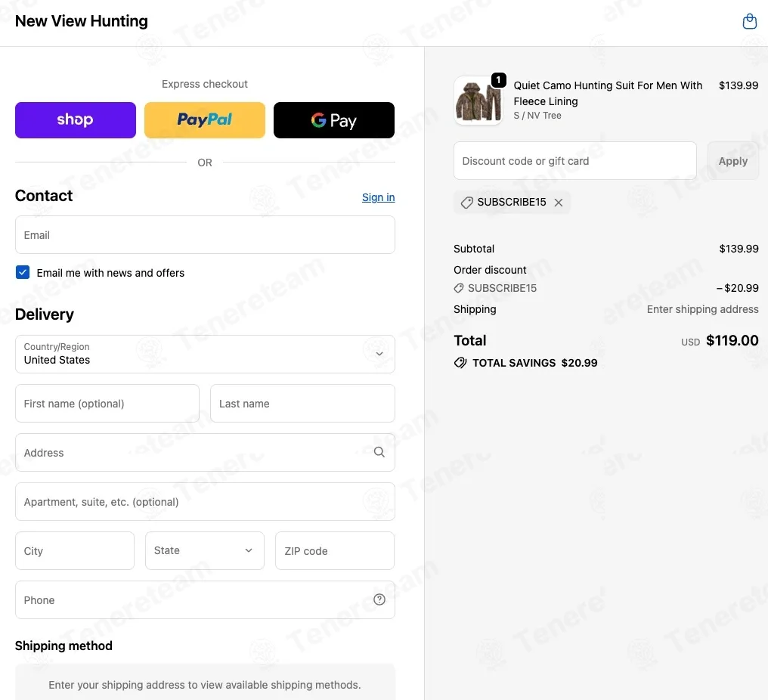The height and width of the screenshot is (700, 768).
Task: Click the address search magnifier icon
Action: pos(379,452)
